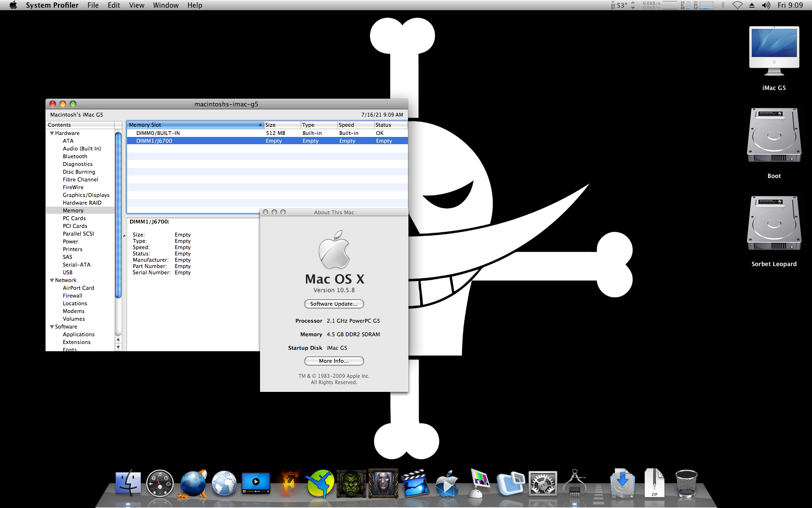Image resolution: width=812 pixels, height=508 pixels.
Task: Launch the overlapping screens Dock icon
Action: coord(511,483)
